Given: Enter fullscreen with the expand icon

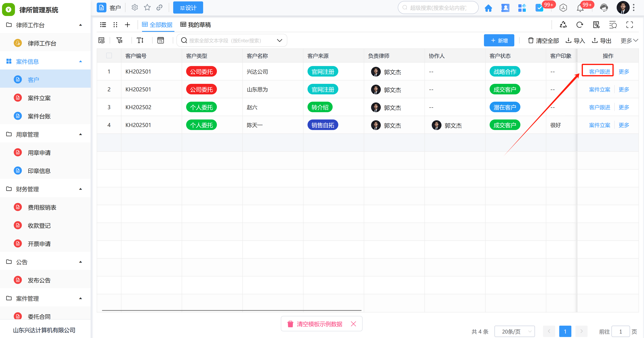Looking at the screenshot, I should click(629, 25).
